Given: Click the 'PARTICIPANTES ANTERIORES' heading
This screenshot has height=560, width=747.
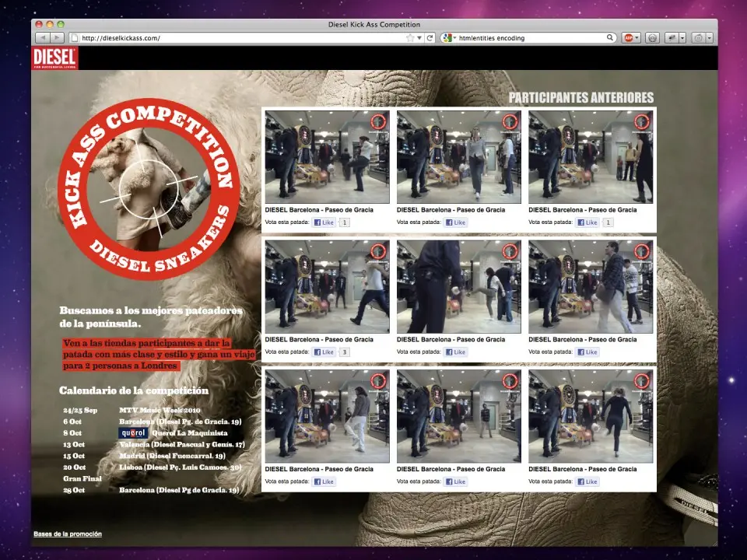Looking at the screenshot, I should pos(581,98).
